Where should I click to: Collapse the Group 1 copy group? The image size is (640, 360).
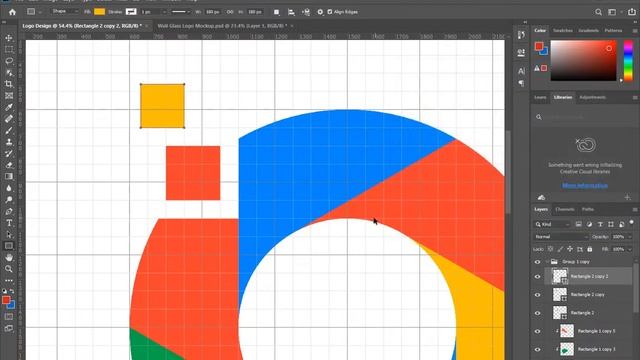point(547,262)
